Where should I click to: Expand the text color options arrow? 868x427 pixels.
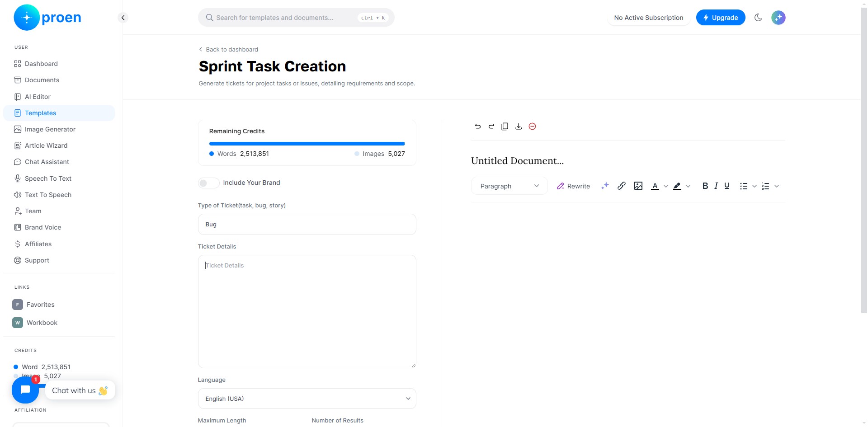click(666, 186)
